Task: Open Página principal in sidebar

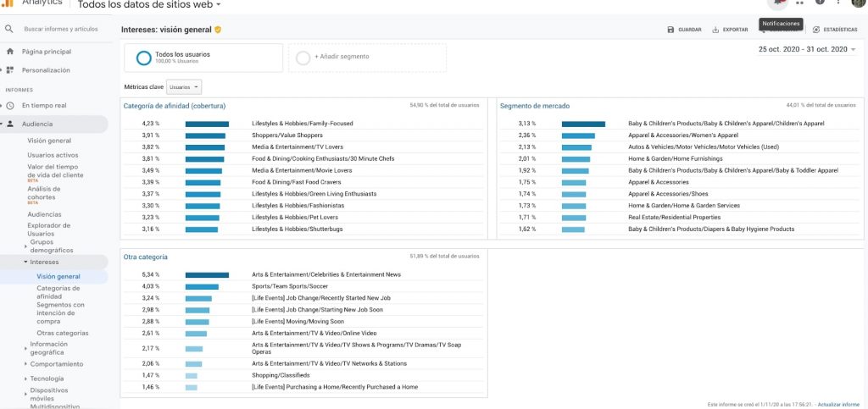Action: click(x=47, y=52)
